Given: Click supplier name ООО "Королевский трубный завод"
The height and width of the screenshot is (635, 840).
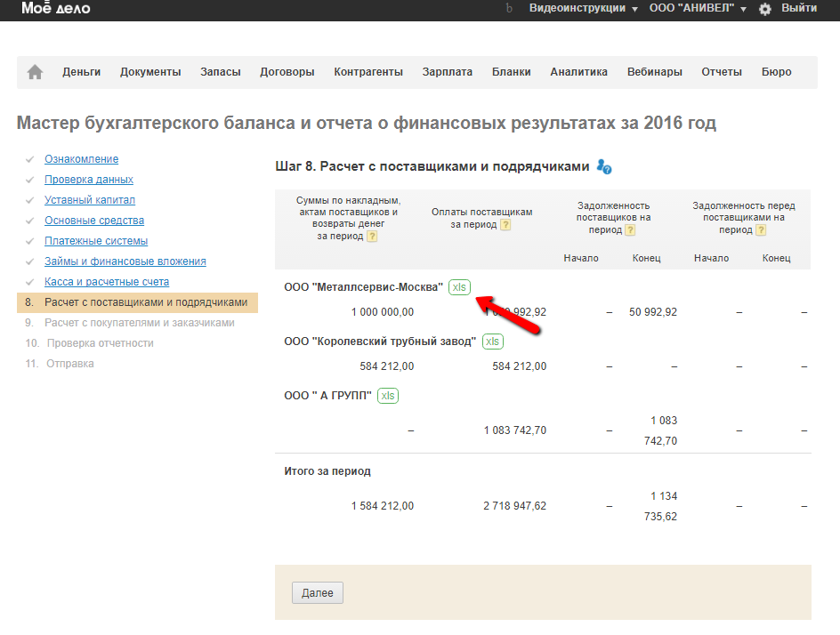Looking at the screenshot, I should click(x=380, y=341).
